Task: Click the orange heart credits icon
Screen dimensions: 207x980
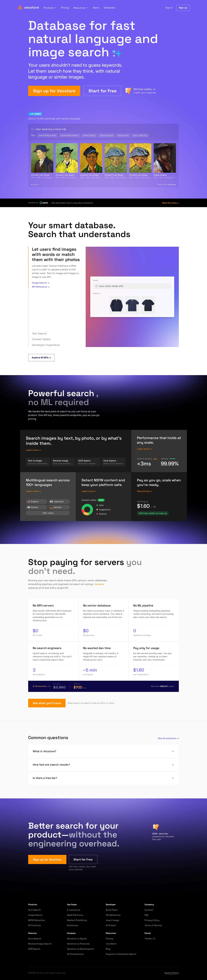Action: pyautogui.click(x=128, y=91)
